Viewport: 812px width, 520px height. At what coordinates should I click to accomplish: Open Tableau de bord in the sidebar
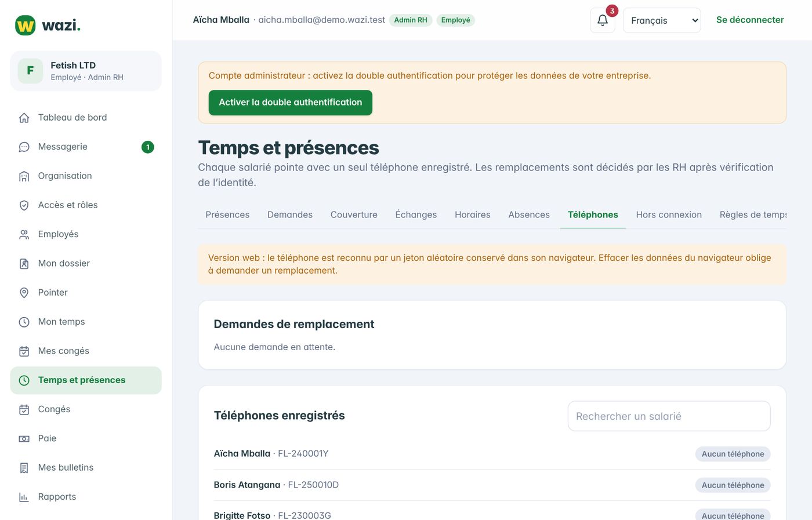tap(86, 118)
